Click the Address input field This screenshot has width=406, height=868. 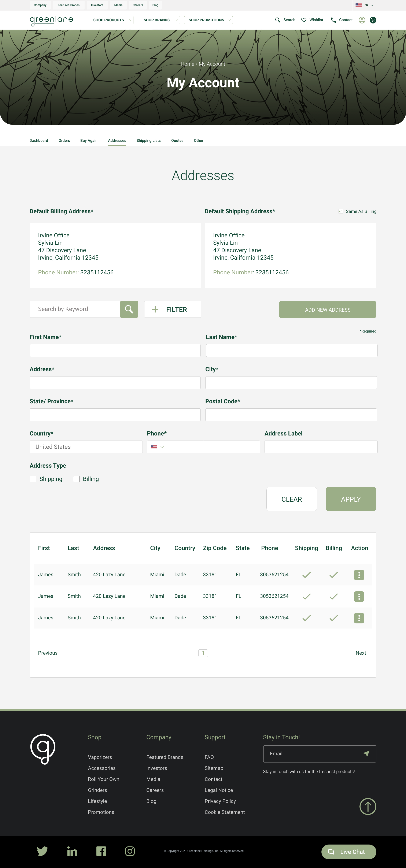point(115,382)
